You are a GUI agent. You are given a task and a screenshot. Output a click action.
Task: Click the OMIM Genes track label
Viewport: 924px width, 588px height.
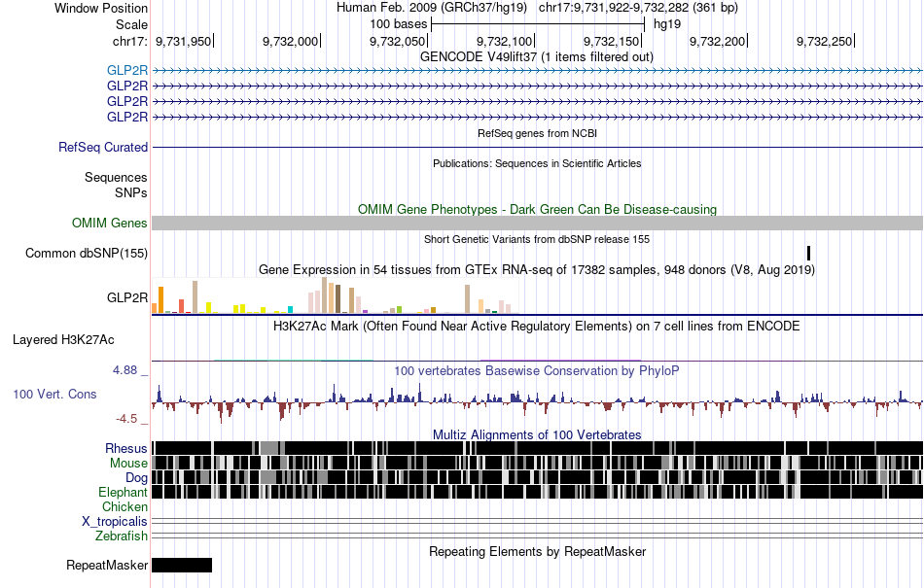pos(110,224)
